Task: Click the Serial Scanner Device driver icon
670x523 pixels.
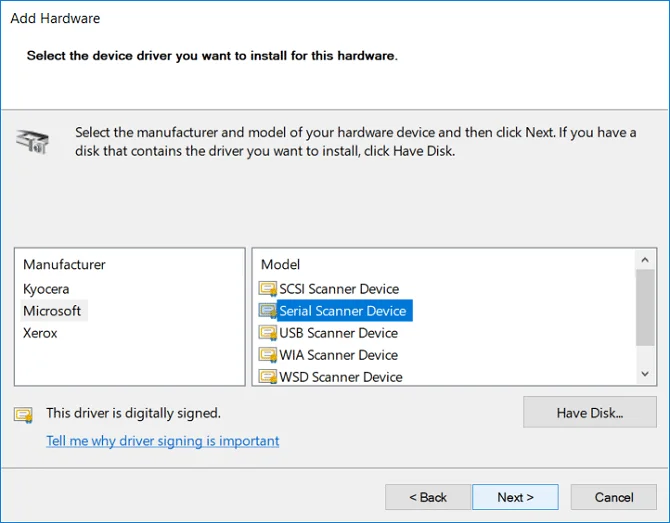Action: [268, 311]
